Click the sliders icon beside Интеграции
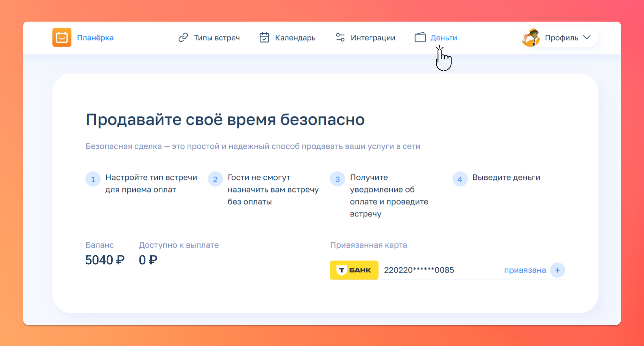The height and width of the screenshot is (346, 644). pyautogui.click(x=340, y=38)
